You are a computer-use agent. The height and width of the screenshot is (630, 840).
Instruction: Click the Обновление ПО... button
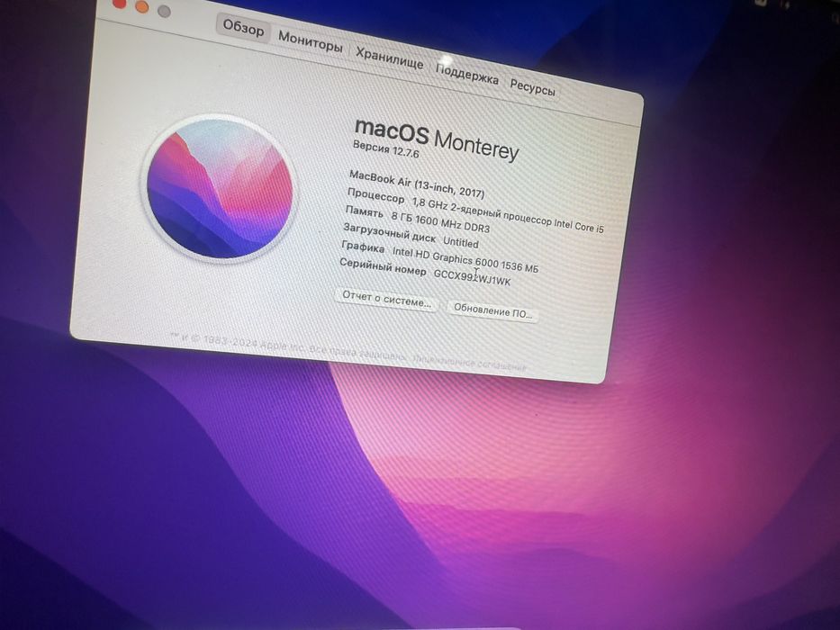coord(492,310)
